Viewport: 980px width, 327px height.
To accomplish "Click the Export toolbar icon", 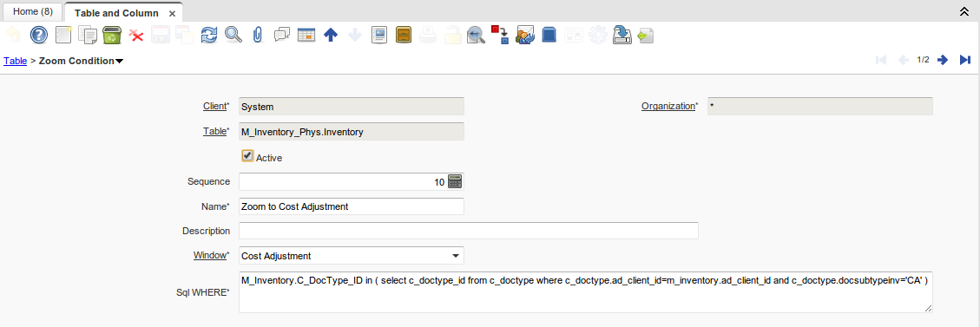I will point(622,35).
